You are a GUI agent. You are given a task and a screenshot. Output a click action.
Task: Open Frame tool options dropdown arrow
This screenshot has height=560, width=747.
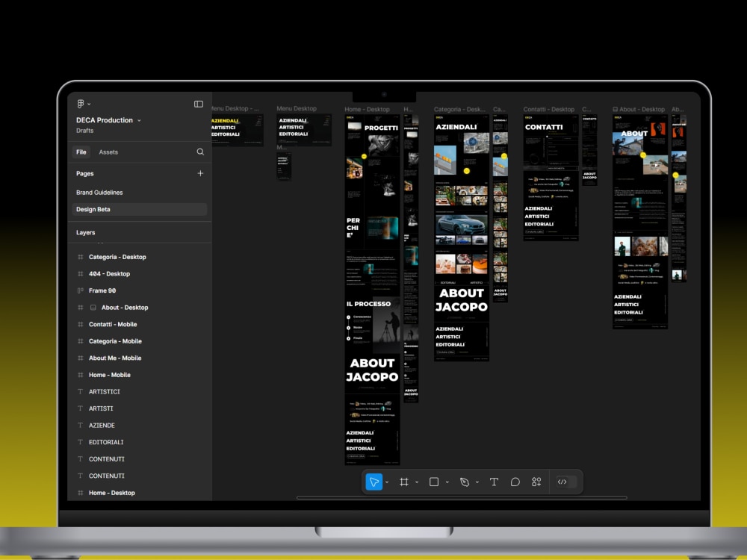pos(417,482)
